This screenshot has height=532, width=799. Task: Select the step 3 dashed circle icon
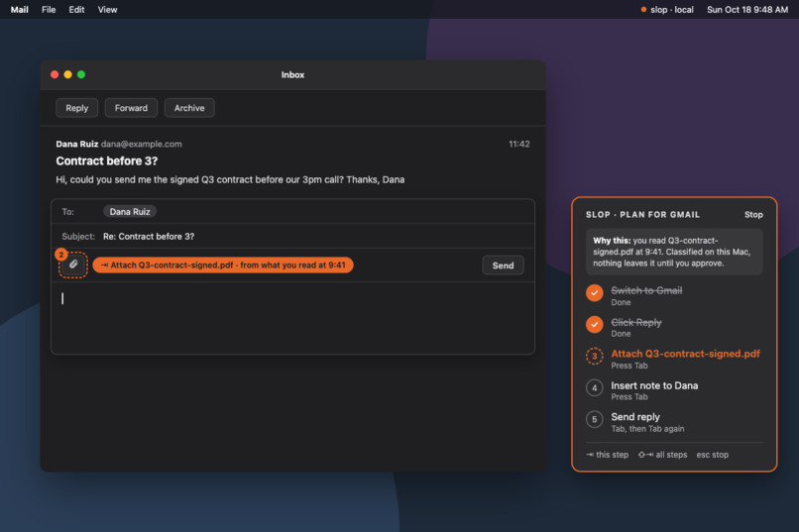tap(594, 356)
